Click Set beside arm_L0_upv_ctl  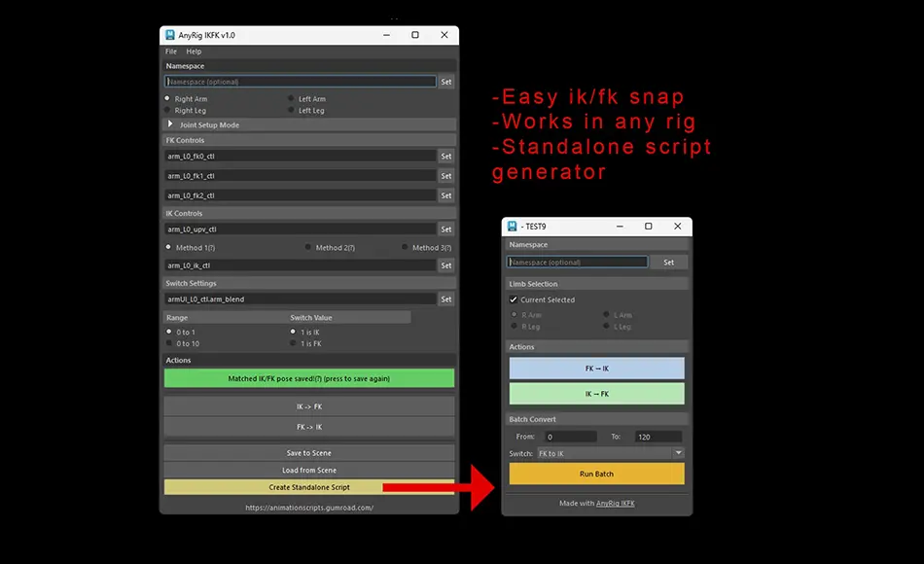(446, 229)
